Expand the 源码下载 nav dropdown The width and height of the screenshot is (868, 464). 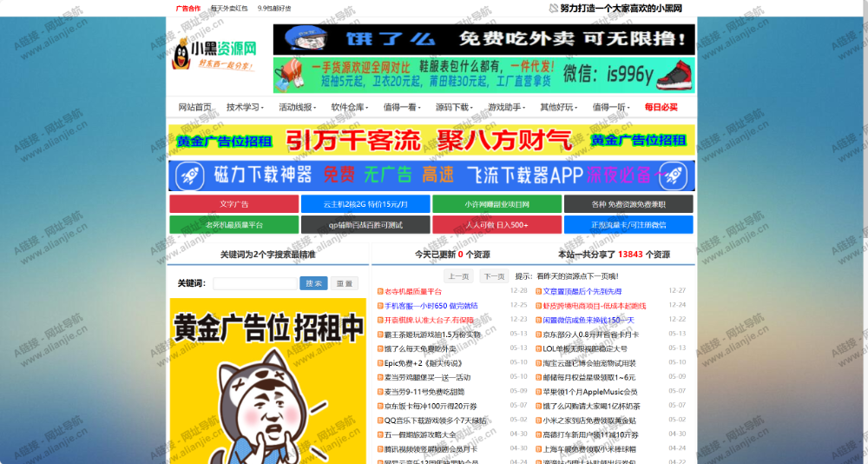(x=454, y=108)
